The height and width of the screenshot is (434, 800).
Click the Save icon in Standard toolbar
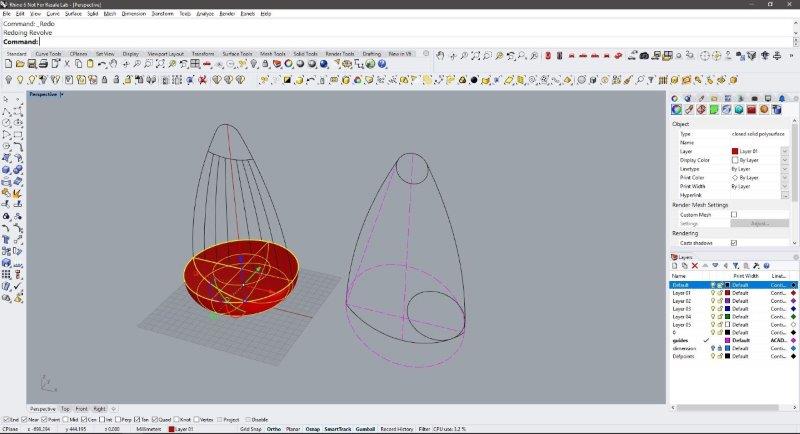32,64
